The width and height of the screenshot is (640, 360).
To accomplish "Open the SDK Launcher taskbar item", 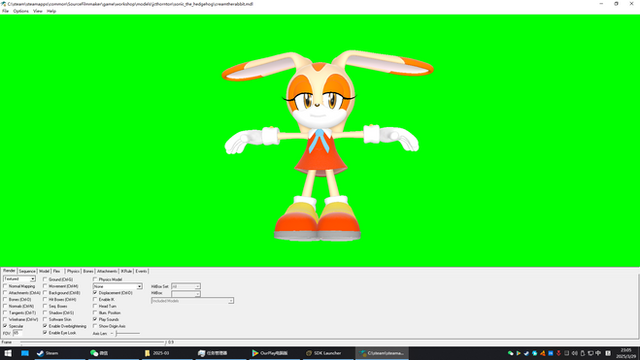I will [328, 353].
